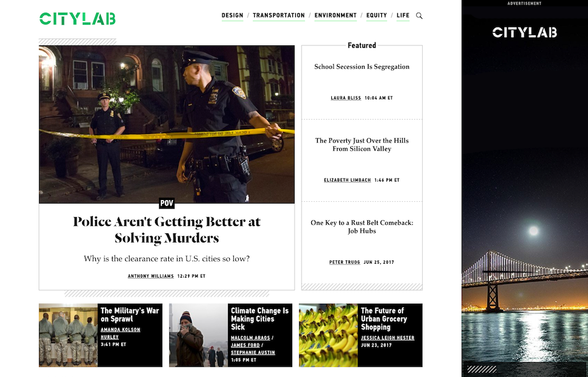This screenshot has width=588, height=377.
Task: Click the search magnifier icon
Action: point(419,16)
